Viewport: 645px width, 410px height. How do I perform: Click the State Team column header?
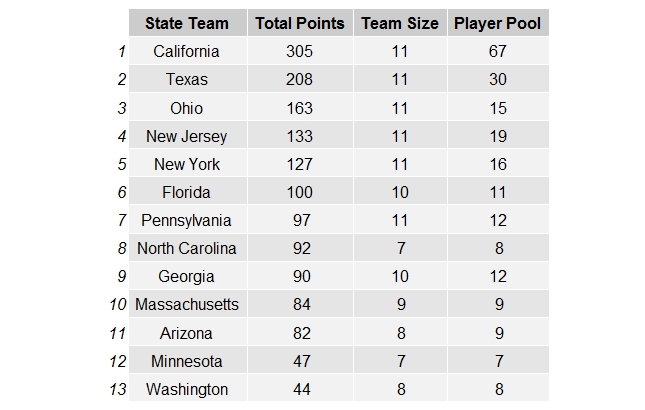point(188,23)
